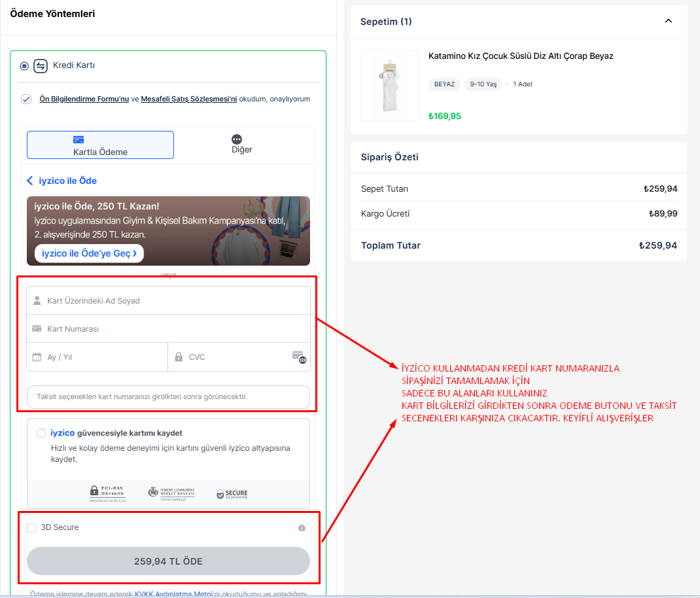Uncheck the Ön Bilgilendirme Formu approval checkbox
700x598 pixels.
coord(26,99)
